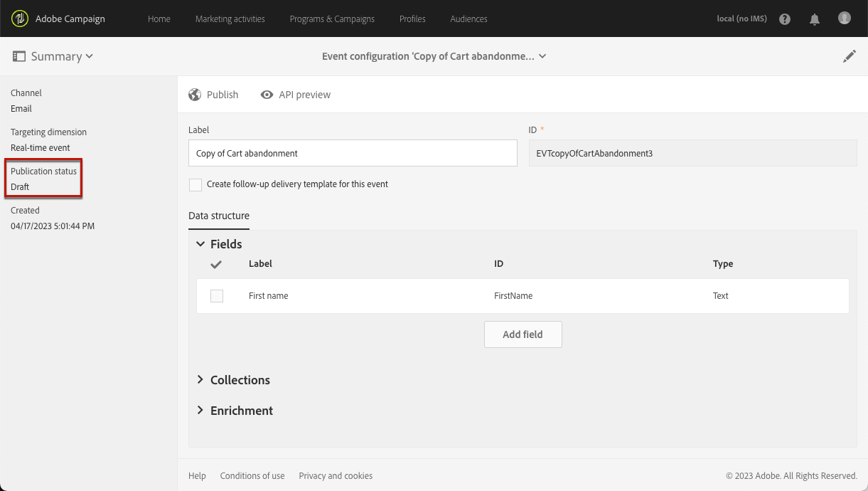Image resolution: width=868 pixels, height=491 pixels.
Task: Click the API preview eye icon
Action: [267, 95]
